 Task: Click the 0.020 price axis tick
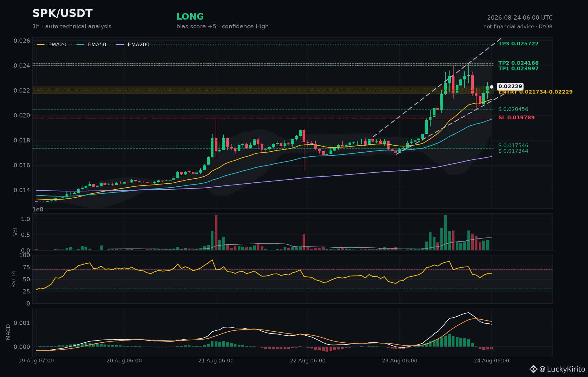pos(22,116)
